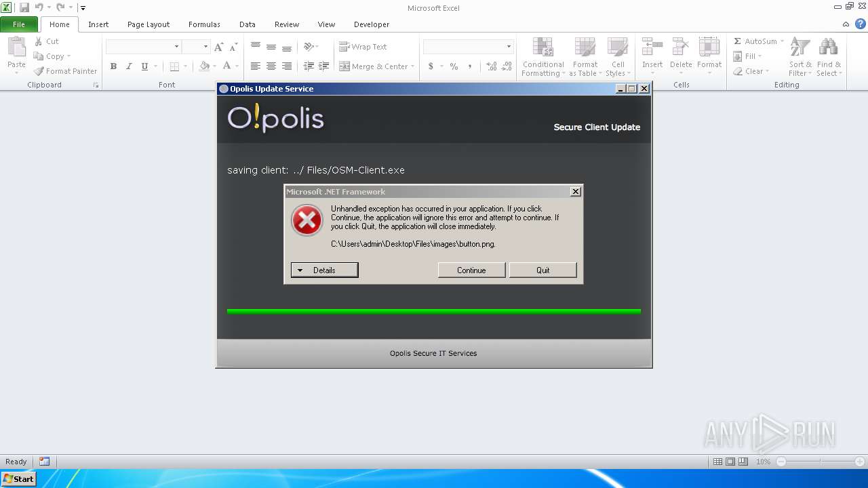Close the Microsoft .NET Framework dialog
868x488 pixels.
575,192
